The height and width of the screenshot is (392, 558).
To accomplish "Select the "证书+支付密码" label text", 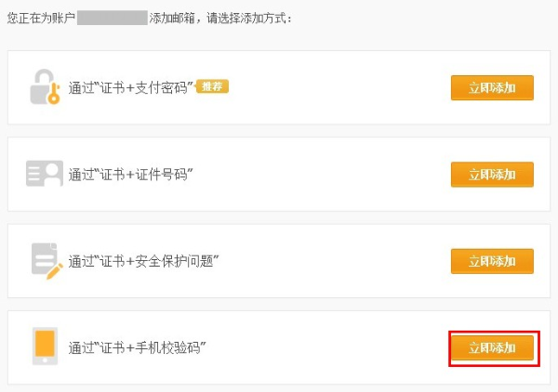I will click(x=130, y=88).
